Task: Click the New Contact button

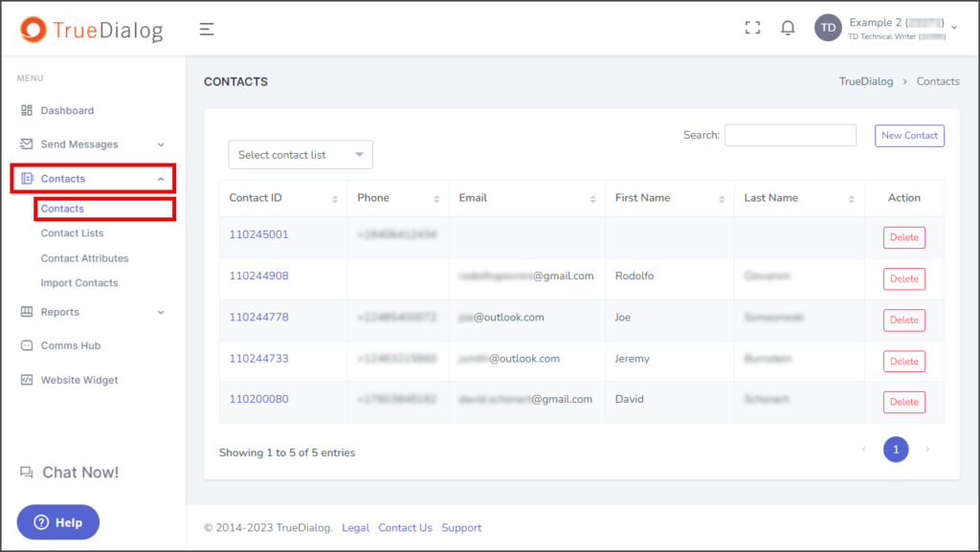Action: (x=909, y=136)
